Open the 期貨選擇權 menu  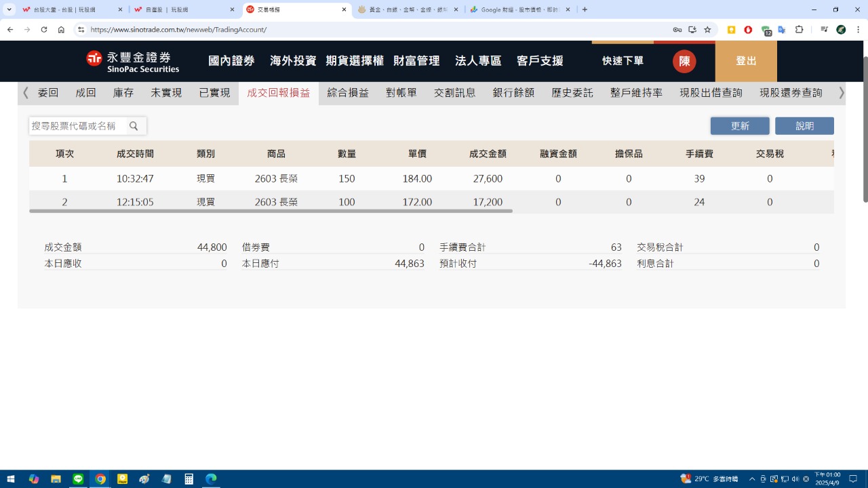coord(355,61)
